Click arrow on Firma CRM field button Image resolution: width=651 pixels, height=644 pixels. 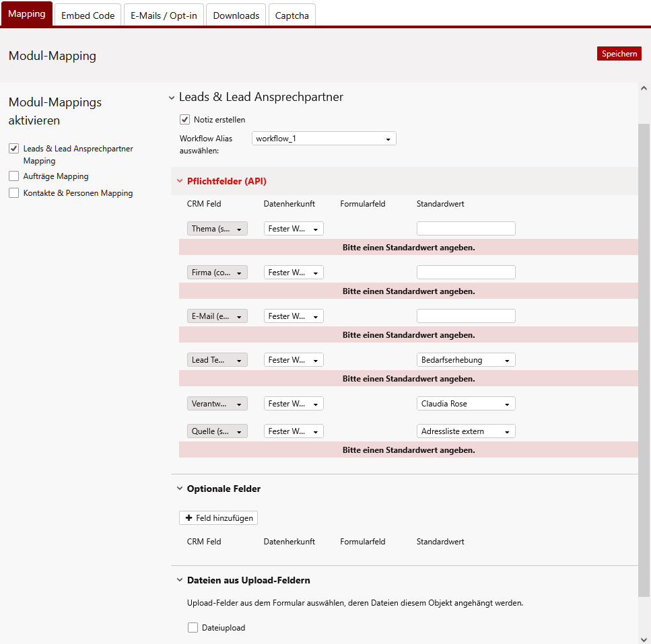pos(239,273)
